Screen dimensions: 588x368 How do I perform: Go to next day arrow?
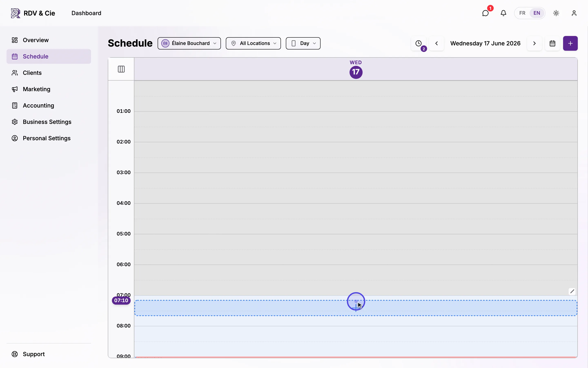534,43
